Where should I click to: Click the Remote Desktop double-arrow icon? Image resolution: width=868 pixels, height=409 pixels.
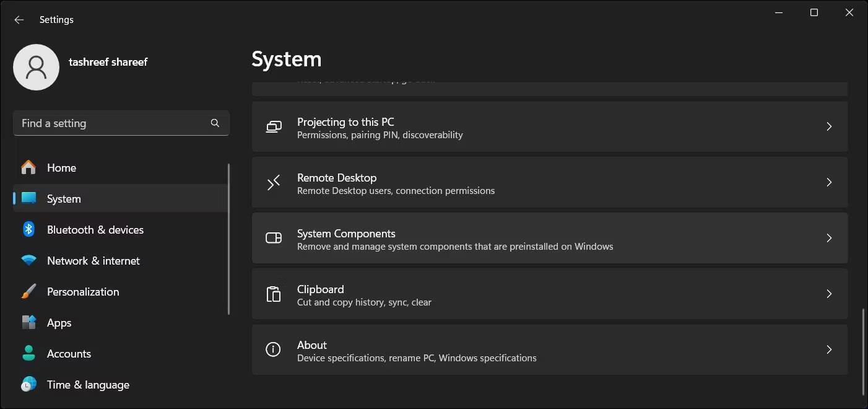pos(273,183)
